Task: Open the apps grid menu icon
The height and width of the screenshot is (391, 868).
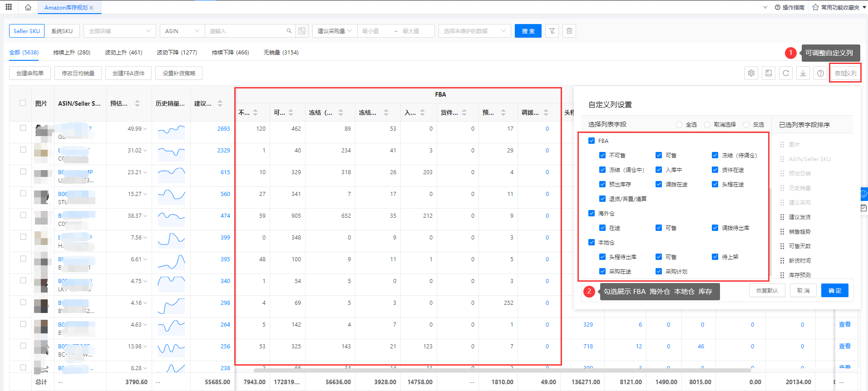Action: [9, 7]
